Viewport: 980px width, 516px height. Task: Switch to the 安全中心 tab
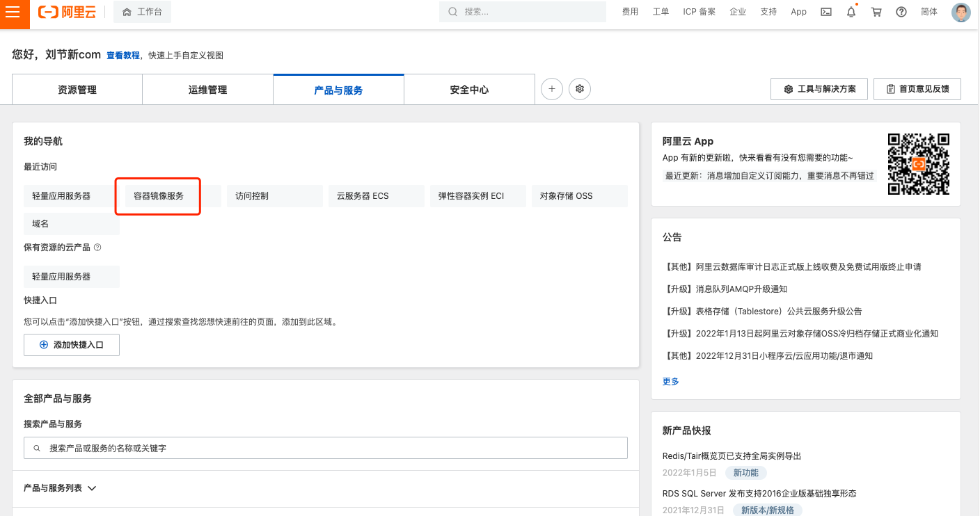[x=469, y=90]
